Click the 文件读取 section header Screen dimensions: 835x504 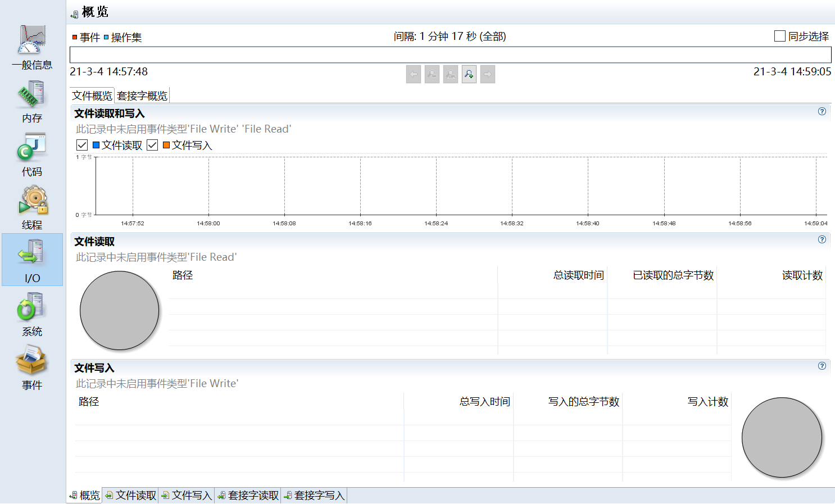pyautogui.click(x=94, y=242)
